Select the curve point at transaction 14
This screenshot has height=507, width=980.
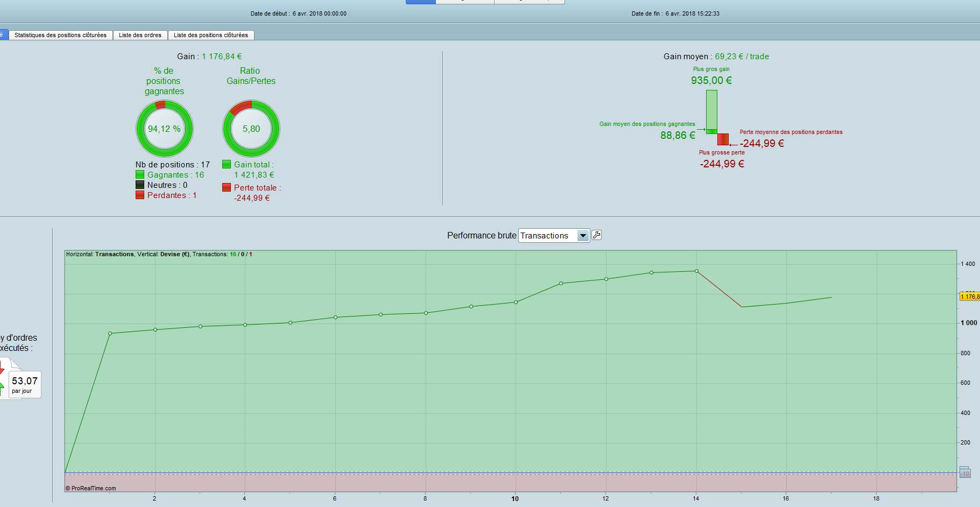pos(696,271)
